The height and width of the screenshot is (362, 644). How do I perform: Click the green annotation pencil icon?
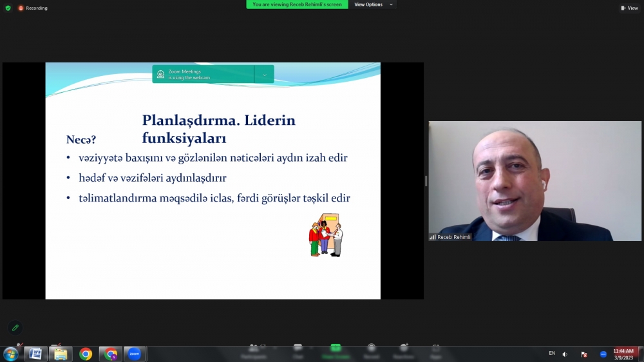coord(15,328)
